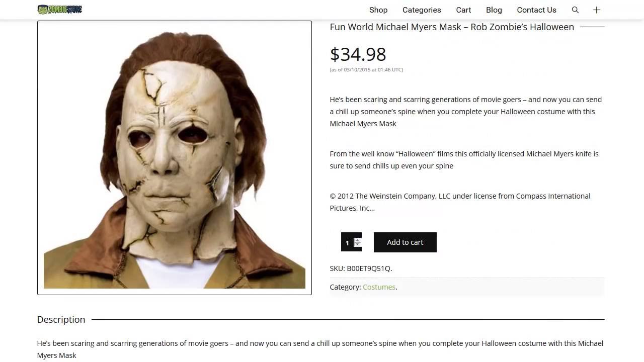Go home via Zombie Store logo

[x=59, y=9]
